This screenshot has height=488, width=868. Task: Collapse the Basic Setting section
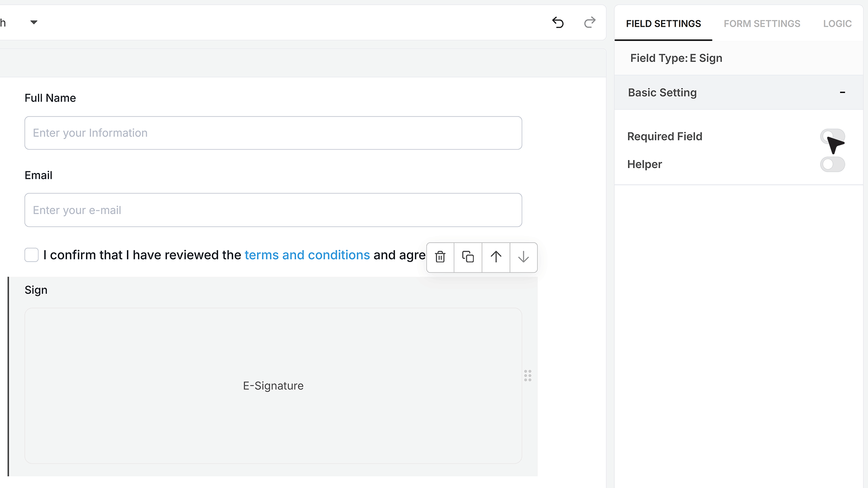click(x=842, y=93)
